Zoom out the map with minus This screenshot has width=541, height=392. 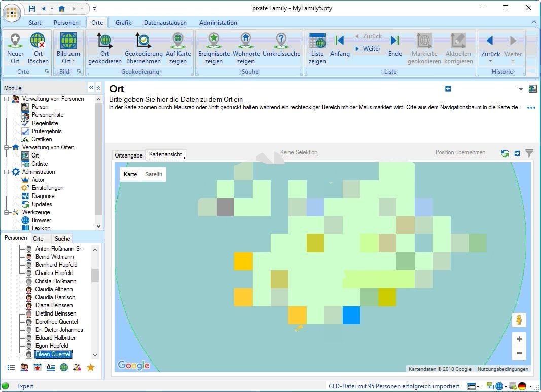tap(519, 353)
